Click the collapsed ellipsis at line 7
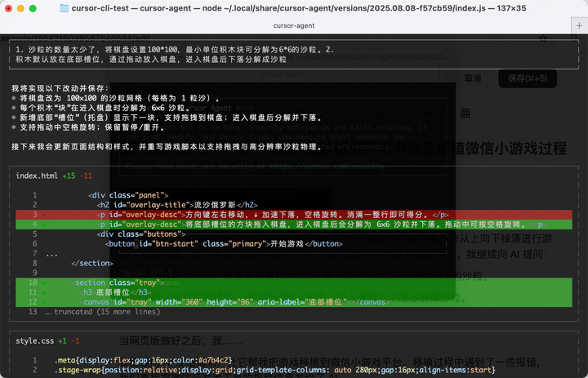 (x=51, y=254)
